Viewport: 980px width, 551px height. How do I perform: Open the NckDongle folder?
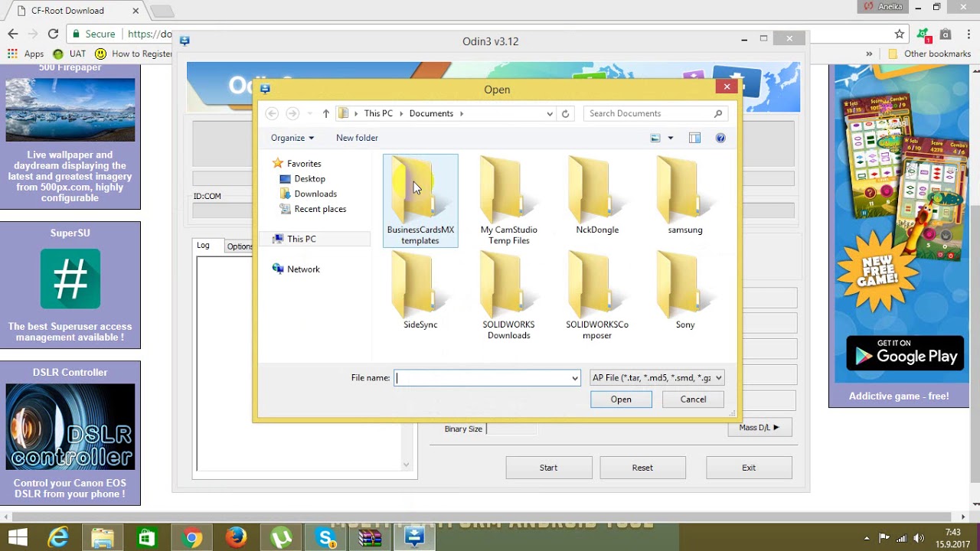tap(597, 196)
